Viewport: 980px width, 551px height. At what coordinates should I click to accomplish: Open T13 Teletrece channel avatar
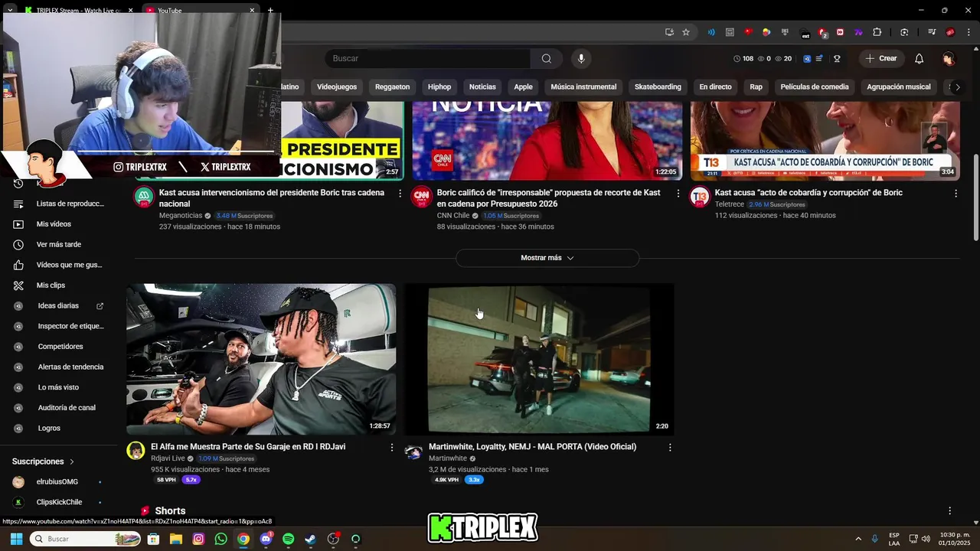[x=700, y=197]
